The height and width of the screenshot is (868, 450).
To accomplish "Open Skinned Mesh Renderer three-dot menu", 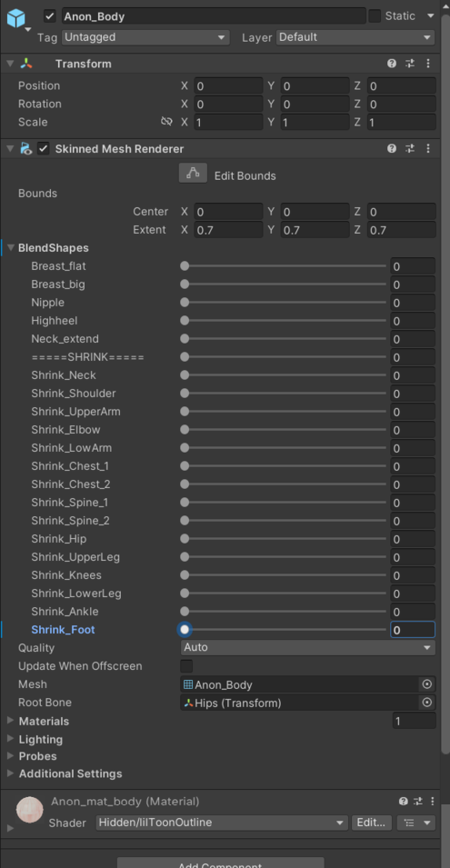I will pos(428,148).
